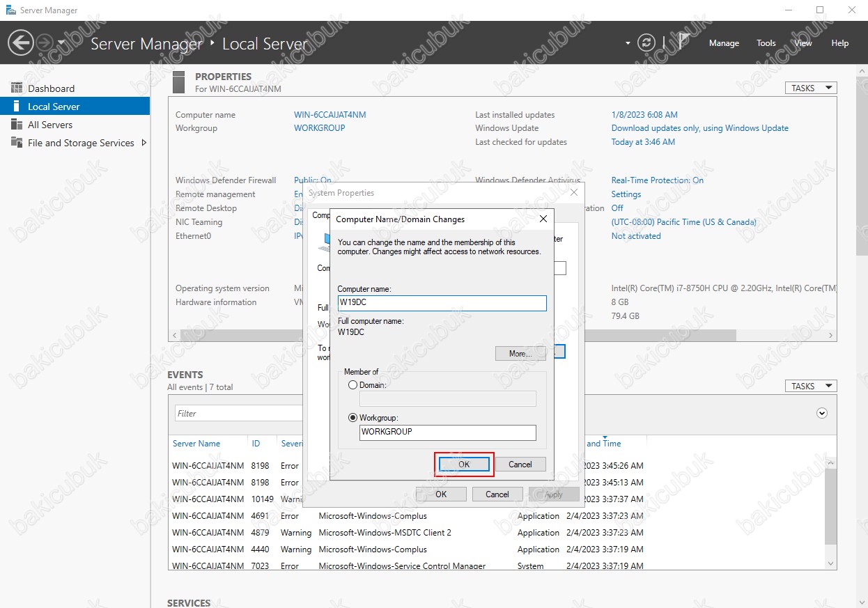
Task: Open the last installed updates date link
Action: [x=644, y=115]
